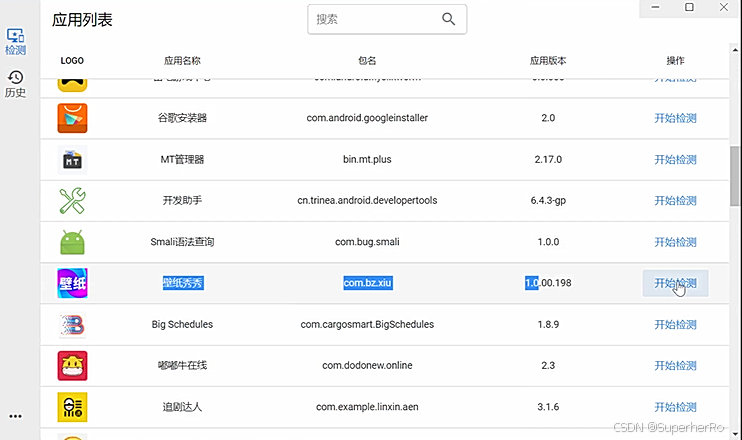Start detection for 壁纸秀秀

(675, 283)
